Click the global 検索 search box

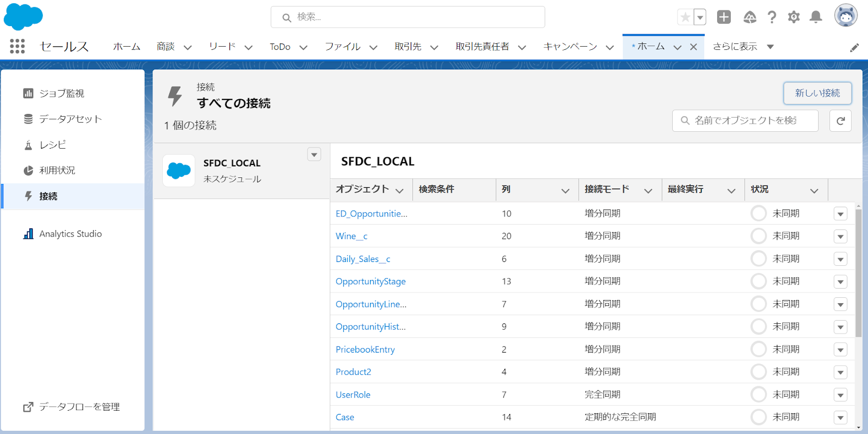coord(408,17)
